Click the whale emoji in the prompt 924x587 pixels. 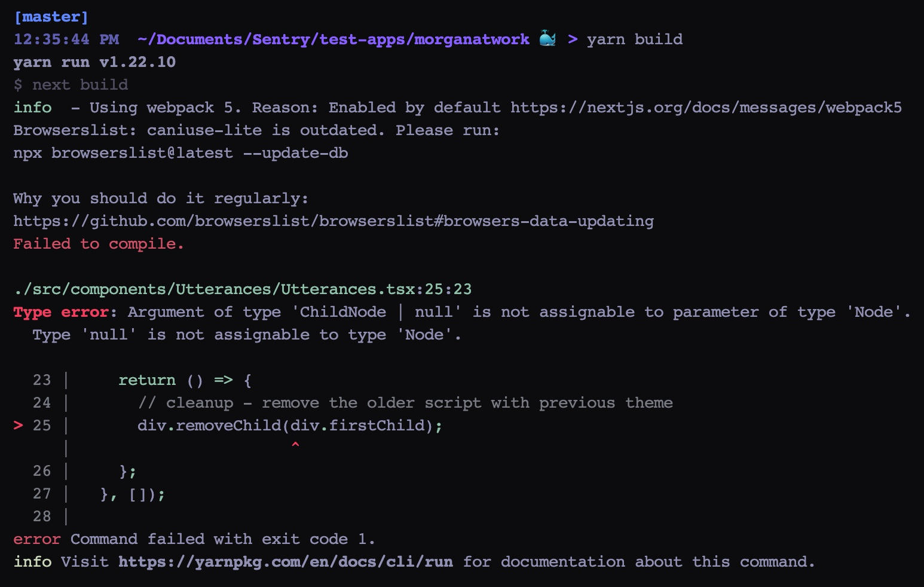pos(547,38)
